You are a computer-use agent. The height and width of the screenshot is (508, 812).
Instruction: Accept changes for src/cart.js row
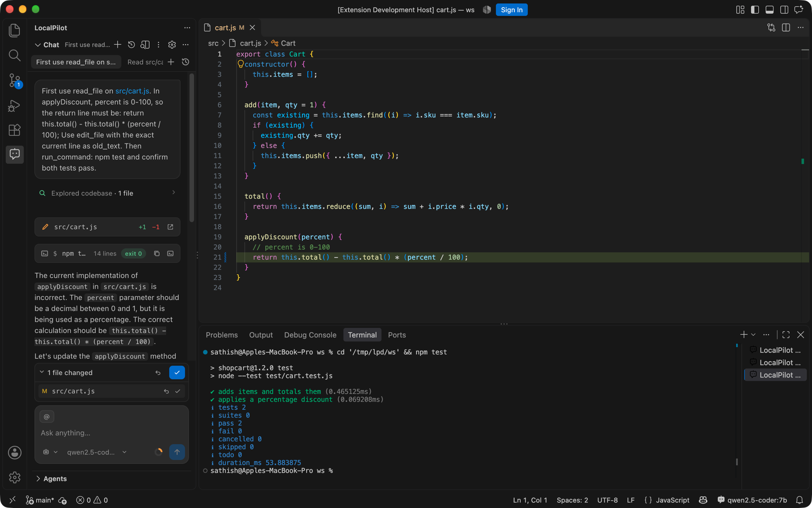pos(178,391)
